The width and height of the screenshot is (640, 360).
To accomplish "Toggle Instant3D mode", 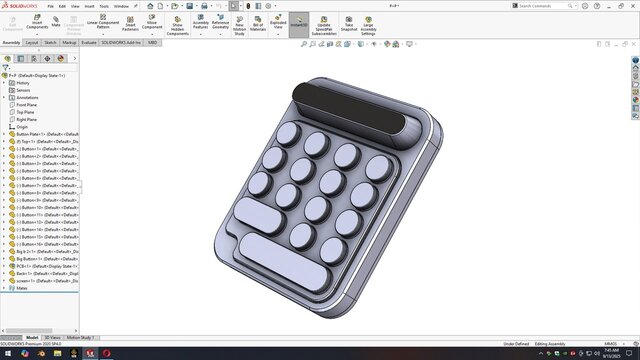I will pyautogui.click(x=299, y=24).
